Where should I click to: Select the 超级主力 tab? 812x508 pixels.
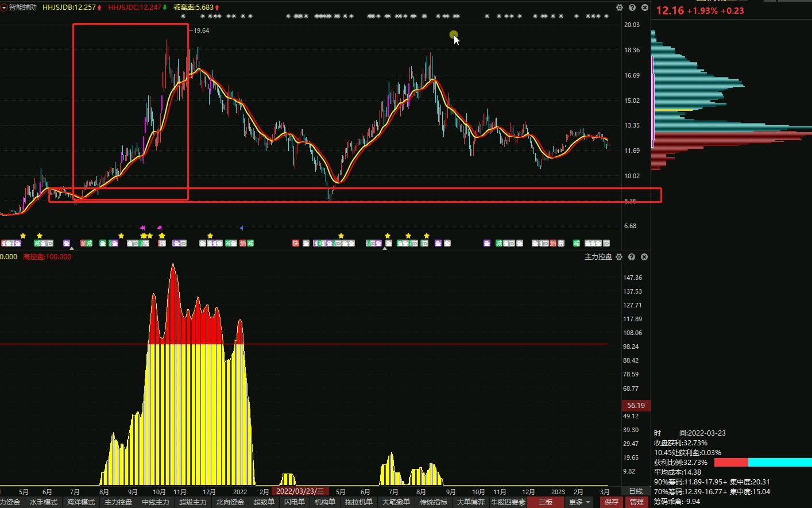coord(193,502)
